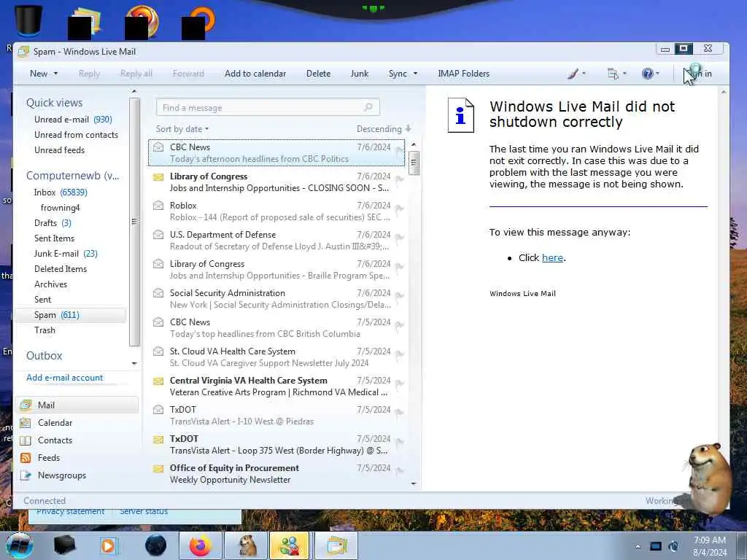Mark message as Junk
Viewport: 747px width, 560px height.
pyautogui.click(x=359, y=74)
